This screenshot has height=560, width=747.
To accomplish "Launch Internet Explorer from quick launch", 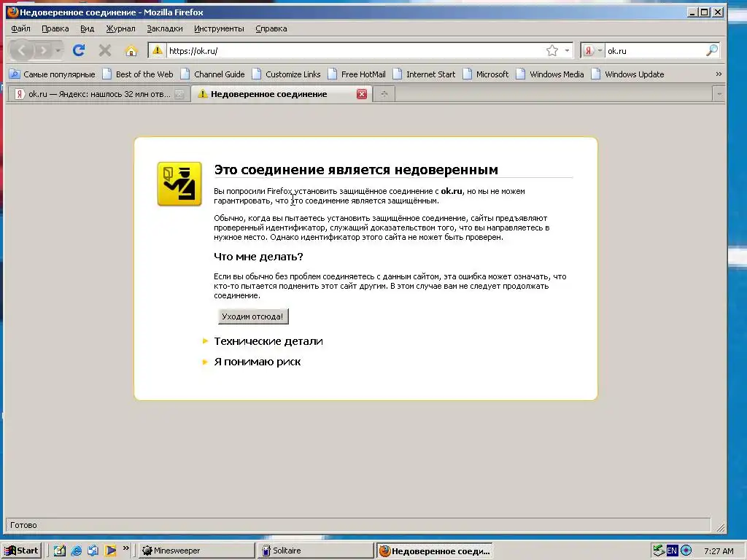I will [76, 551].
